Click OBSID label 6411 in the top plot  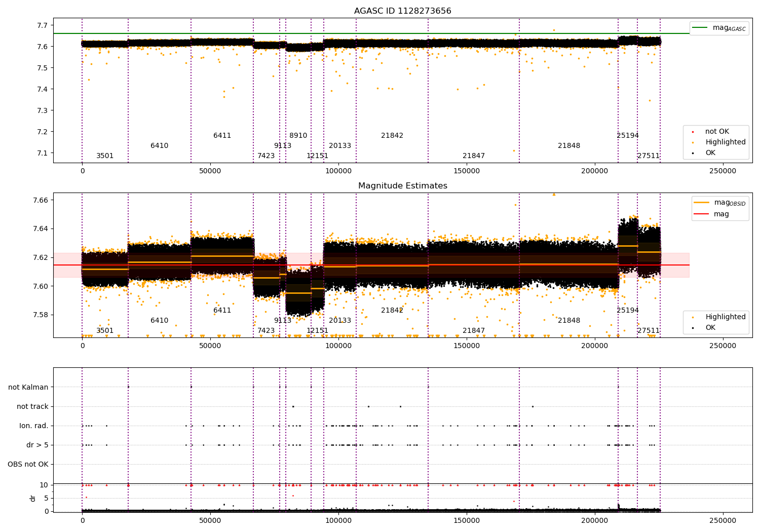(222, 136)
